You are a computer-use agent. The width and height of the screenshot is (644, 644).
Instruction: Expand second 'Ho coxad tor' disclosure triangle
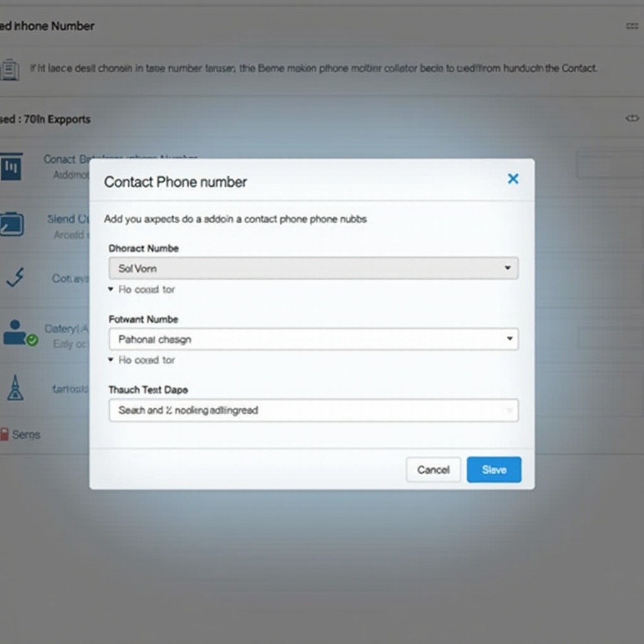click(x=111, y=360)
